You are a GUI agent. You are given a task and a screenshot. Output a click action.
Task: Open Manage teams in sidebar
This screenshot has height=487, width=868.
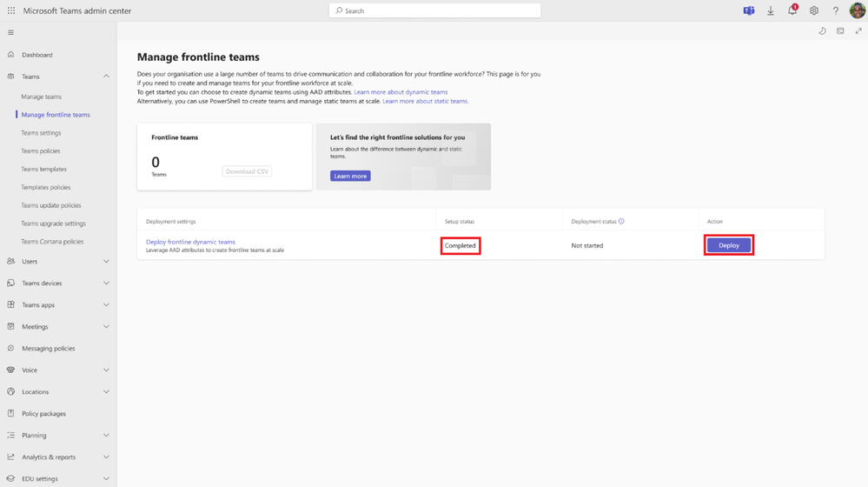pos(41,97)
